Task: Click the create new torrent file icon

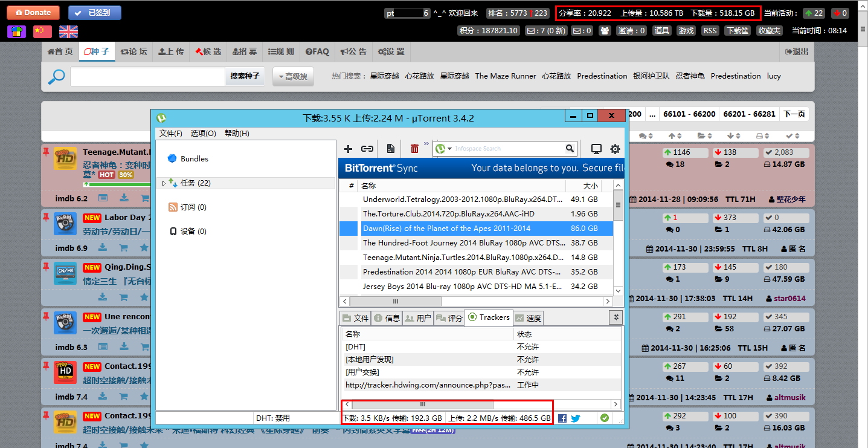Action: 391,149
